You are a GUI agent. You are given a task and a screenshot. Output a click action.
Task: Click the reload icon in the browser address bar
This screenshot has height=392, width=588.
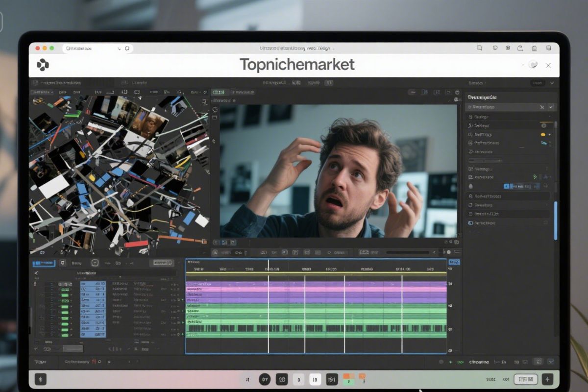click(127, 48)
